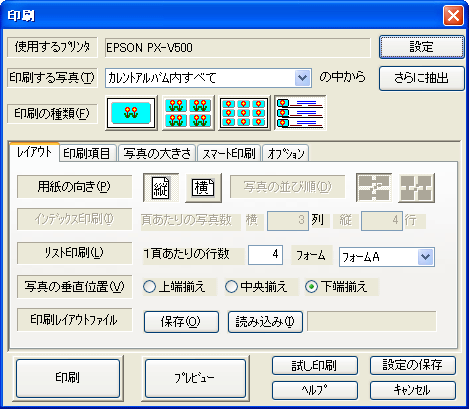This screenshot has height=409, width=469.
Task: Click the 写真の垂直位置 label
Action: pyautogui.click(x=74, y=286)
